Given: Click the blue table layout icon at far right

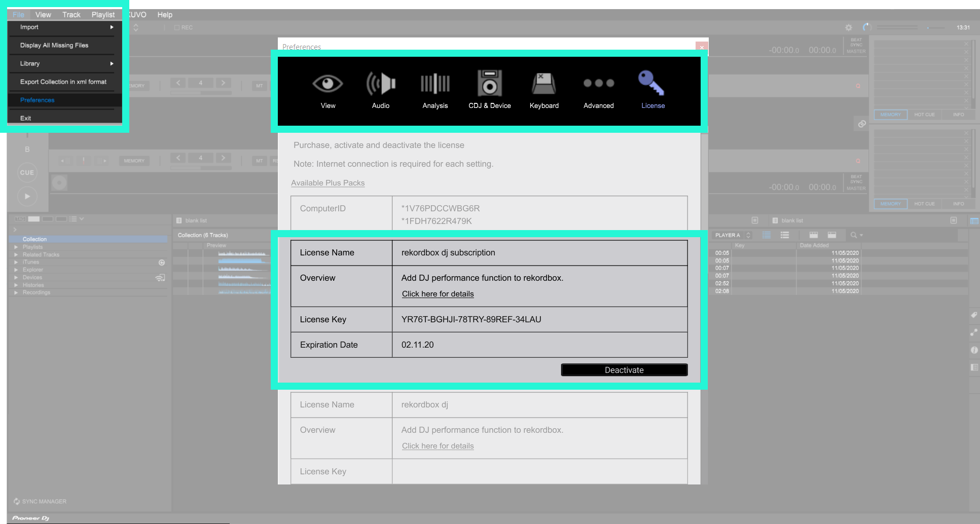Looking at the screenshot, I should [974, 221].
